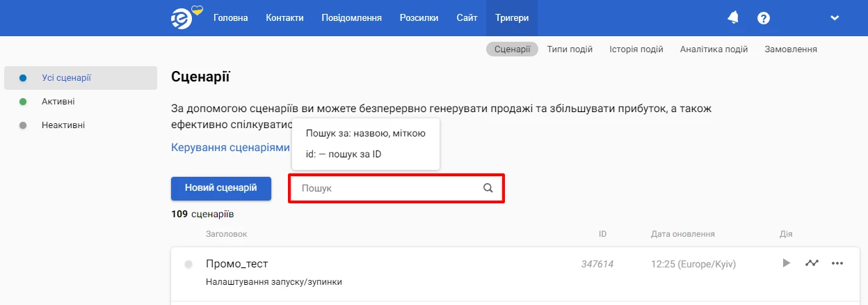Click the magnifier icon in search field
868x305 pixels.
(x=488, y=188)
